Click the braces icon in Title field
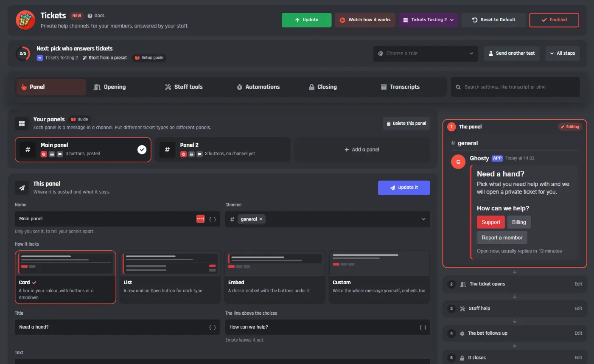The width and height of the screenshot is (594, 364). [x=213, y=328]
